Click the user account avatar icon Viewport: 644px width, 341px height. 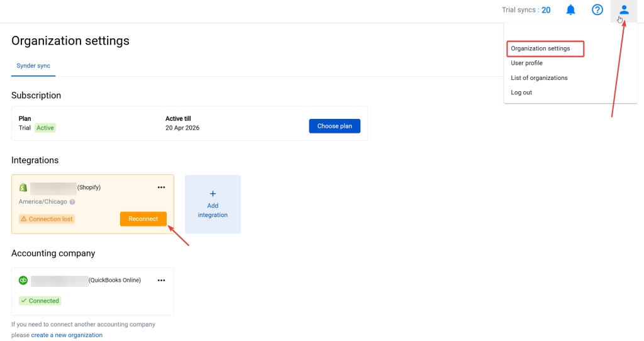point(624,10)
